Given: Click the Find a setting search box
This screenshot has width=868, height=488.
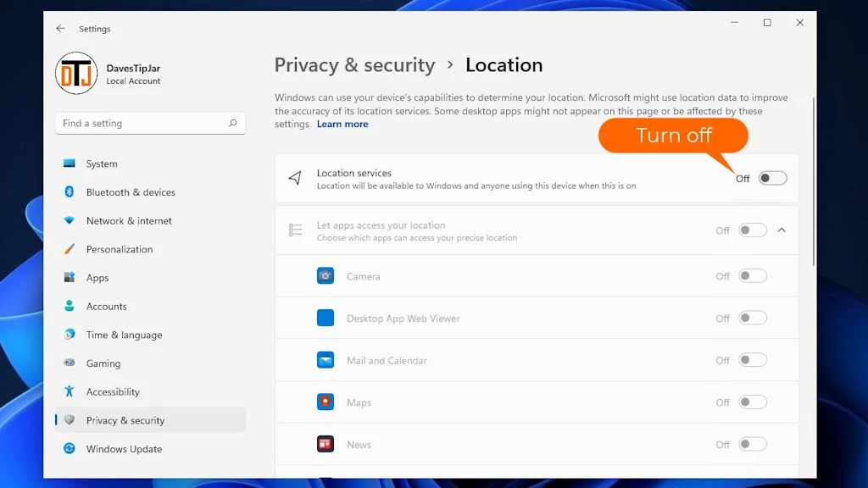Looking at the screenshot, I should click(151, 123).
